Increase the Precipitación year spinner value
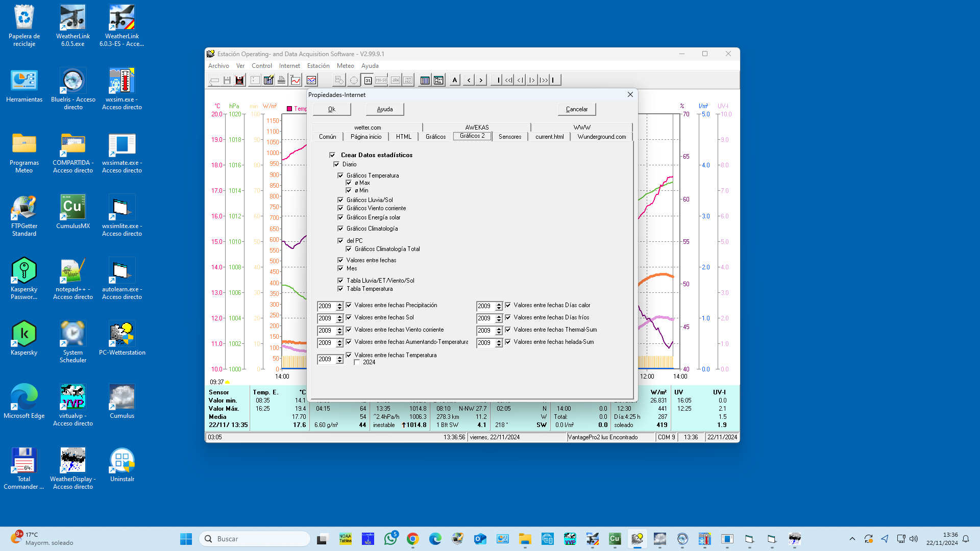 (x=339, y=304)
